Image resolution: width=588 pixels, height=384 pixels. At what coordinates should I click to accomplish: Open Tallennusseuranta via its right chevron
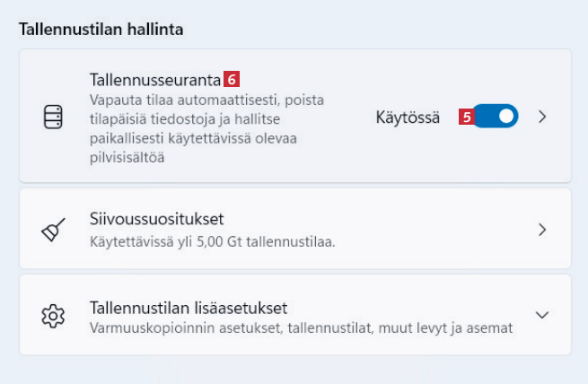coord(541,117)
